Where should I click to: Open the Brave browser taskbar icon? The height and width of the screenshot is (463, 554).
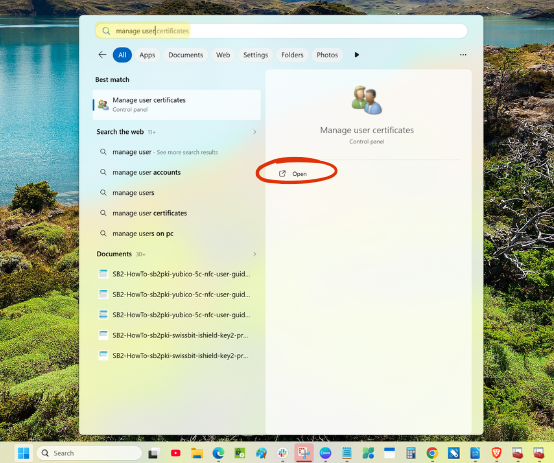coord(496,453)
